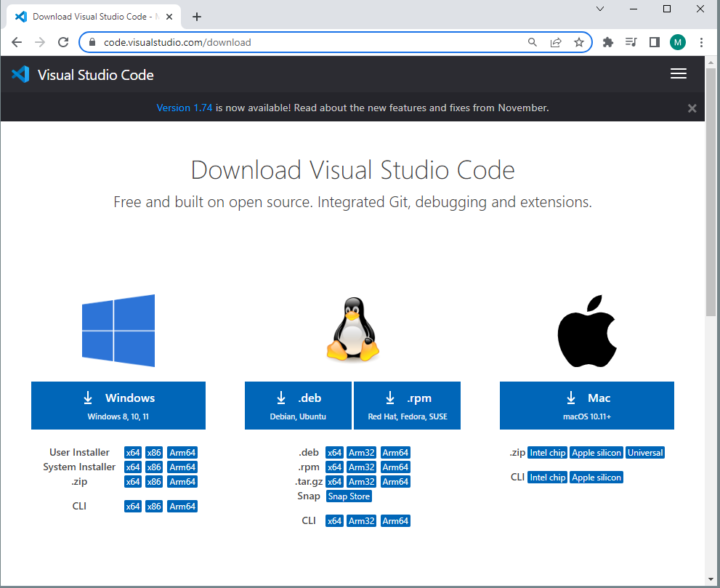The width and height of the screenshot is (720, 588).
Task: Toggle the browser side panel icon
Action: (655, 42)
